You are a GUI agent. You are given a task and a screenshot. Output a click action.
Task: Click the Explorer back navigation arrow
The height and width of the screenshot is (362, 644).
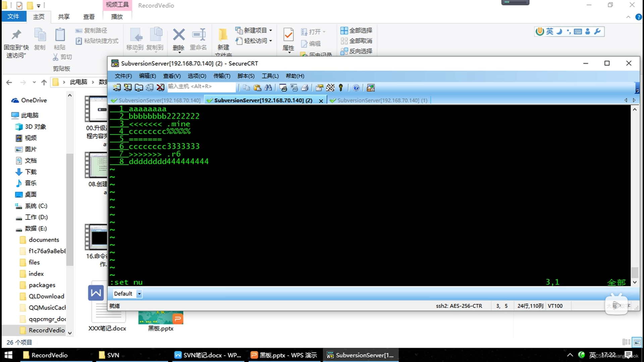pos(9,82)
